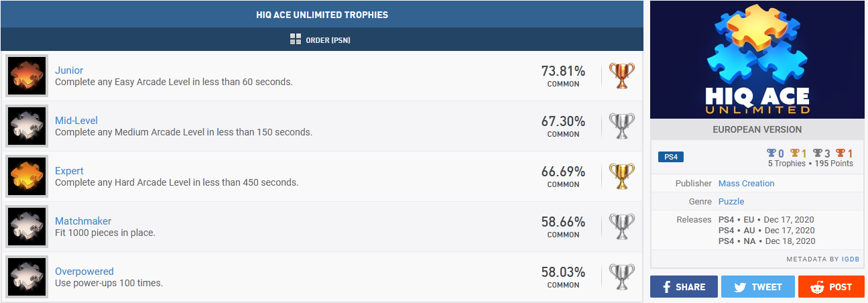The width and height of the screenshot is (868, 303).
Task: Post the trophy list to Reddit
Action: 831,287
